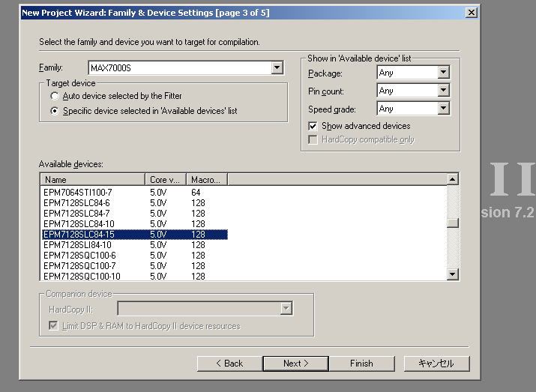
Task: Open the Package dropdown
Action: pyautogui.click(x=443, y=73)
